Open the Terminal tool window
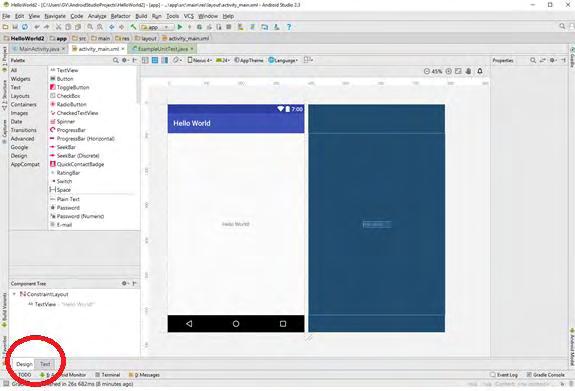Screen dimensions: 575x391 click(x=108, y=374)
